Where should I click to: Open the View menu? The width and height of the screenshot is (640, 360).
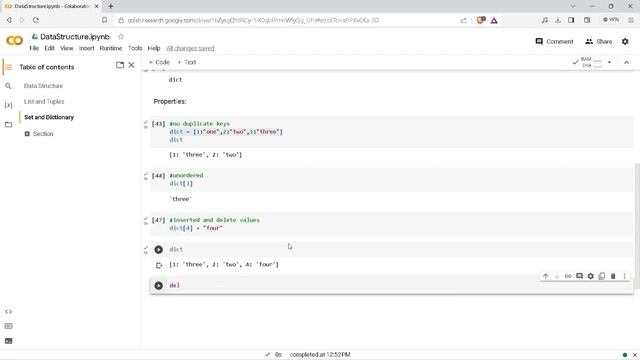(x=67, y=48)
